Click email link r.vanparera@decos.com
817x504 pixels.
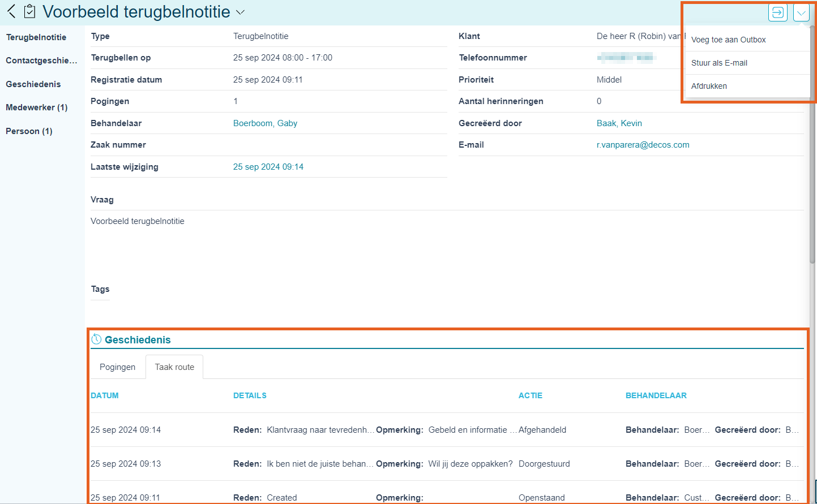tap(643, 145)
